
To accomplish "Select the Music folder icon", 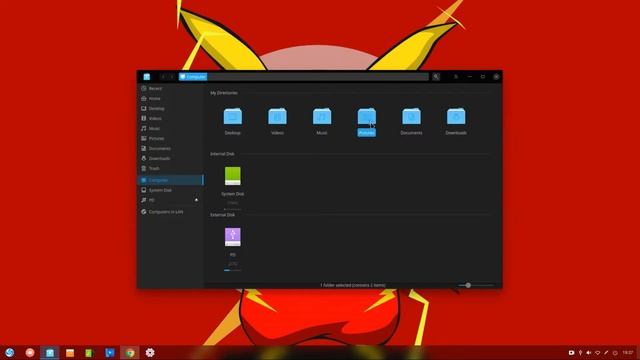I will pyautogui.click(x=322, y=116).
